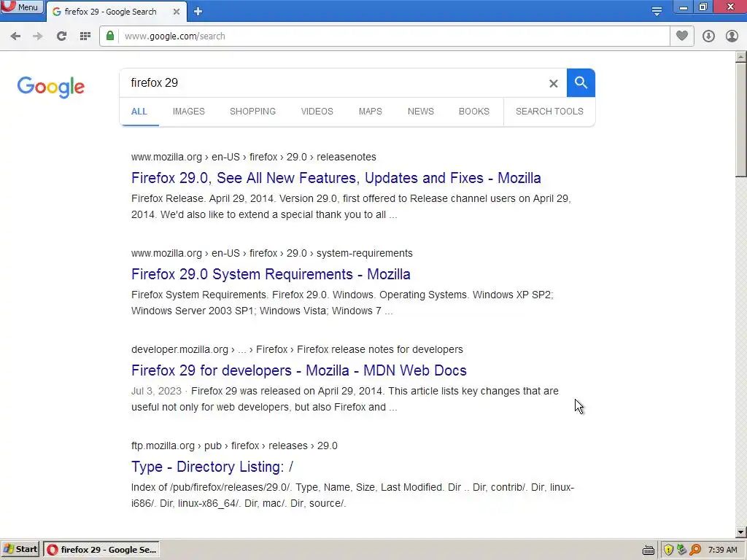
Task: Open the Opera Menu button
Action: tap(21, 7)
